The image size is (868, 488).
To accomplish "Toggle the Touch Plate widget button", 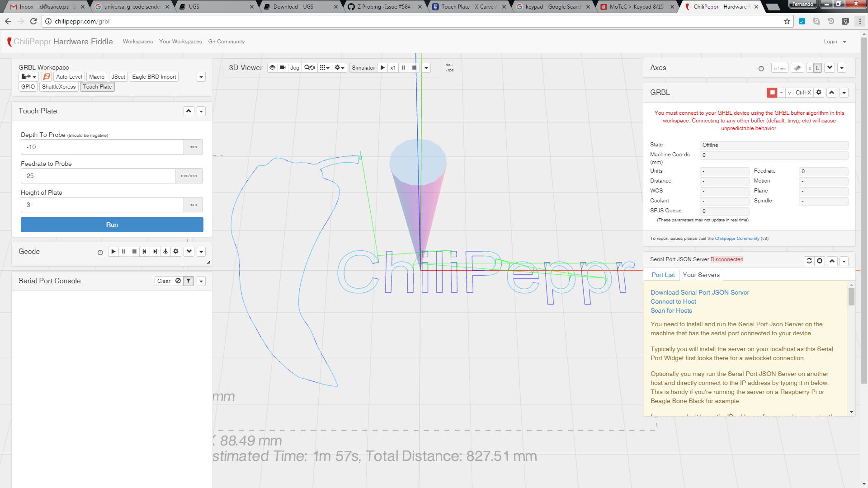I will (x=97, y=87).
